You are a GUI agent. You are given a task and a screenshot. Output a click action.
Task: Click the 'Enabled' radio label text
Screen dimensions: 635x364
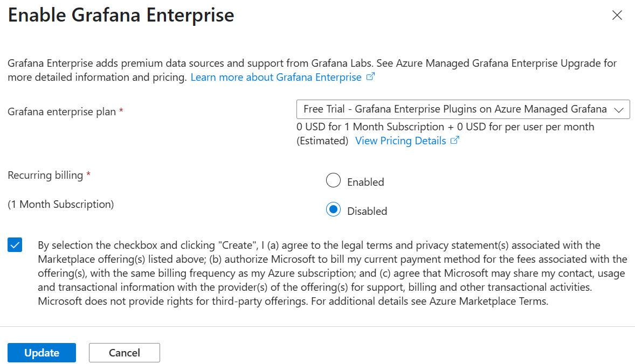[x=365, y=182]
